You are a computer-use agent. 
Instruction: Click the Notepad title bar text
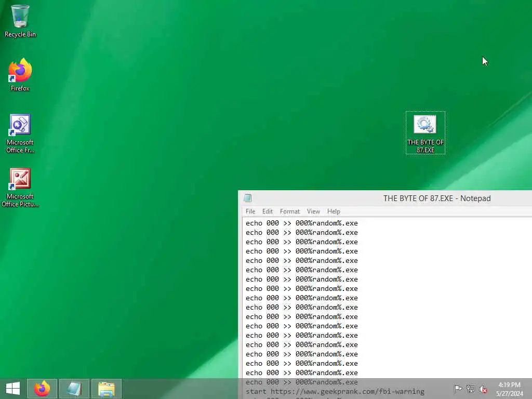[437, 198]
